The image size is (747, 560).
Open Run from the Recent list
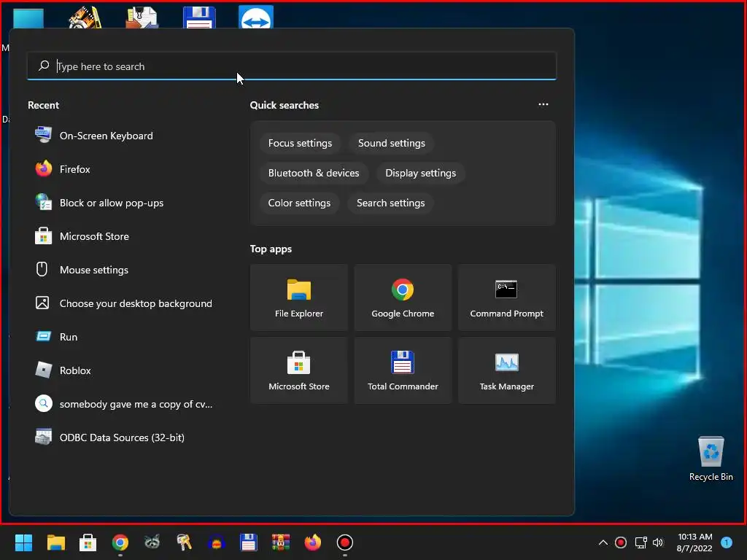[125, 337]
